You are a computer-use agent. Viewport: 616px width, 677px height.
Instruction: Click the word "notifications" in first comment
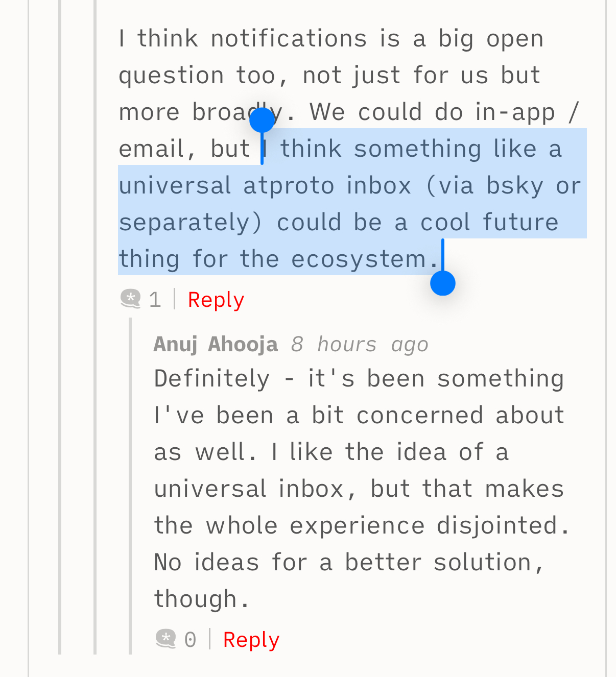289,39
